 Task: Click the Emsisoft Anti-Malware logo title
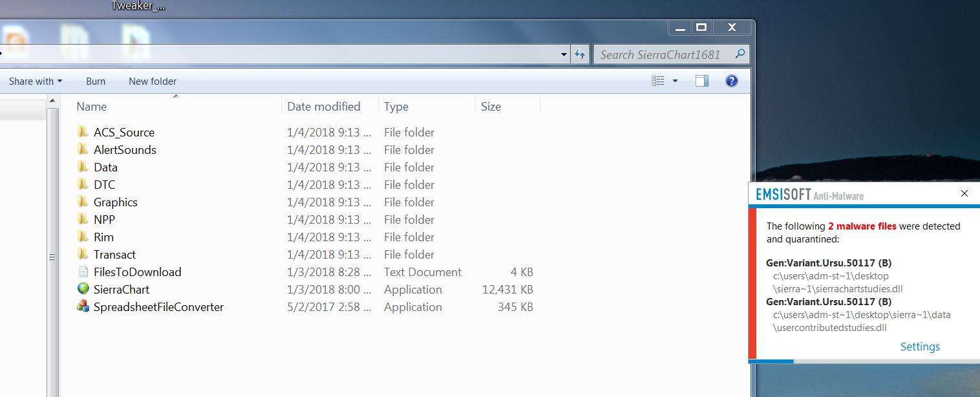[x=809, y=195]
